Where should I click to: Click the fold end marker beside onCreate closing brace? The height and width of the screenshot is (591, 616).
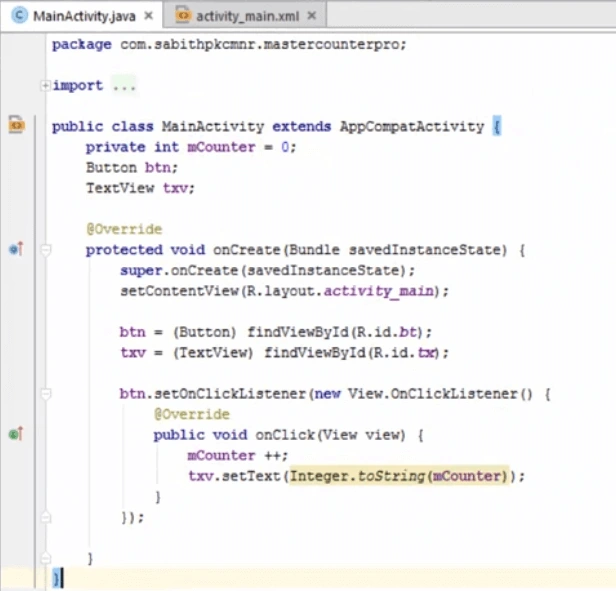[x=46, y=558]
